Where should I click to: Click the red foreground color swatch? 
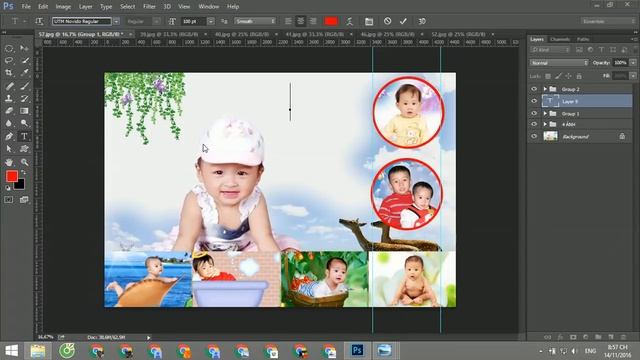[x=12, y=176]
